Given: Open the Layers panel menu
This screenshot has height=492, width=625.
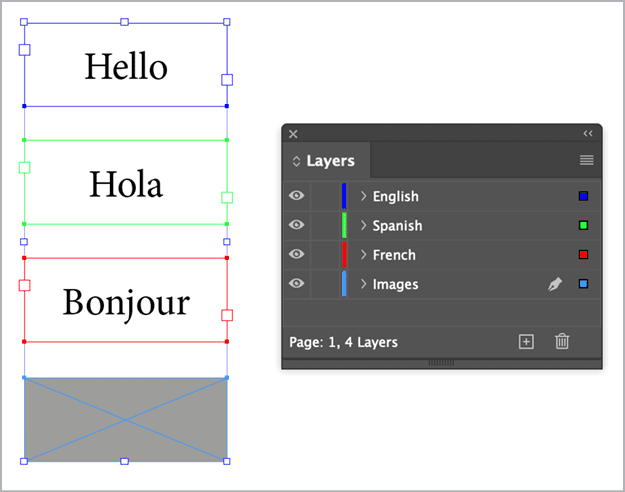Looking at the screenshot, I should (x=586, y=160).
